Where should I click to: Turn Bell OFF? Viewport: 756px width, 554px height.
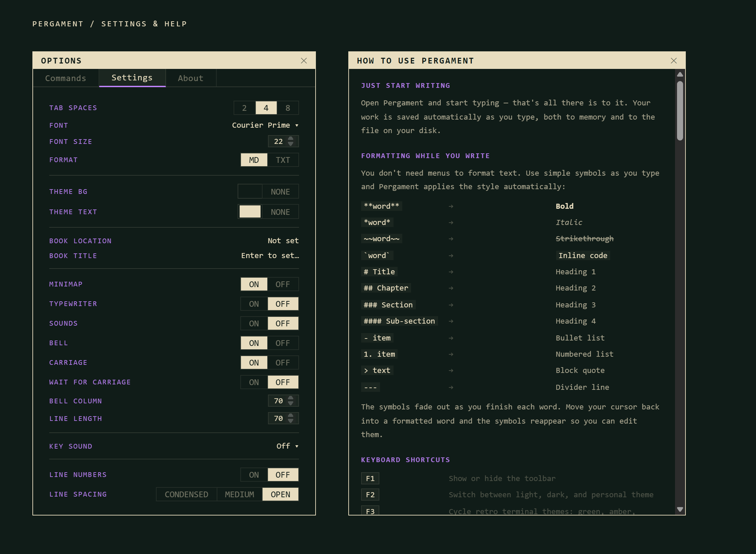[283, 343]
